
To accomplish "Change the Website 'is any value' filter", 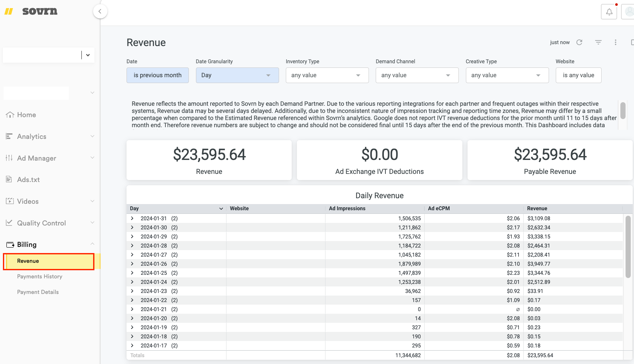I will pyautogui.click(x=579, y=75).
